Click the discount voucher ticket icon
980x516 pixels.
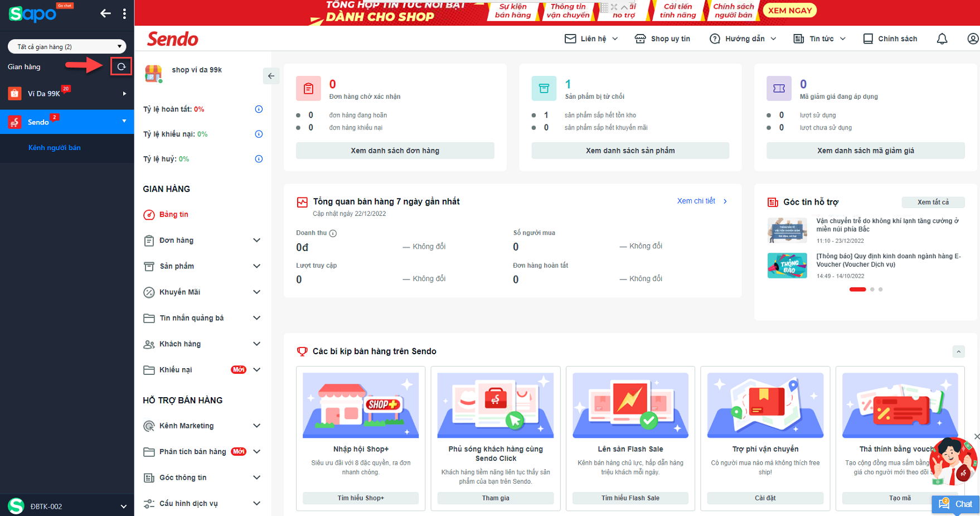(779, 88)
